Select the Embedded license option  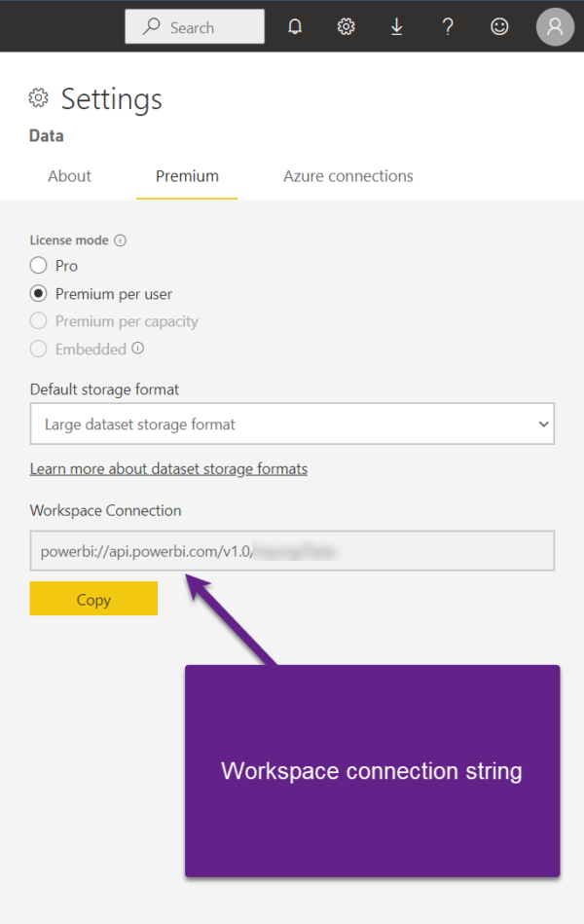[39, 349]
